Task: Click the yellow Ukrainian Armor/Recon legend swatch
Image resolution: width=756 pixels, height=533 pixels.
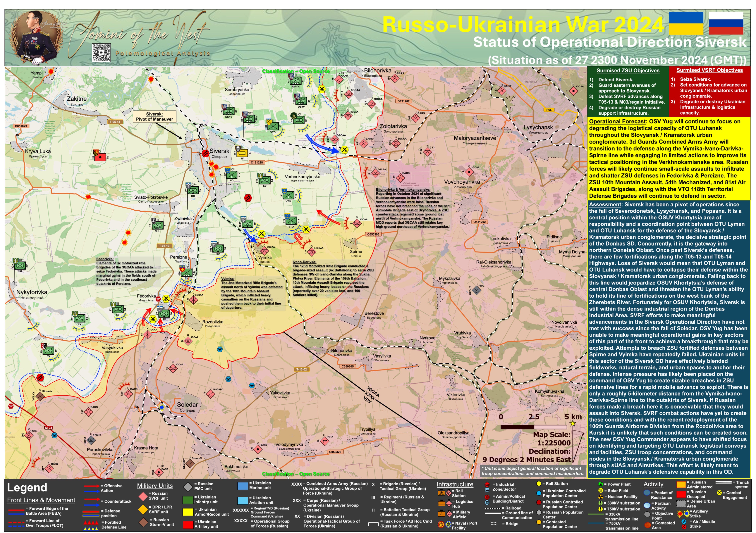Action: coord(188,512)
